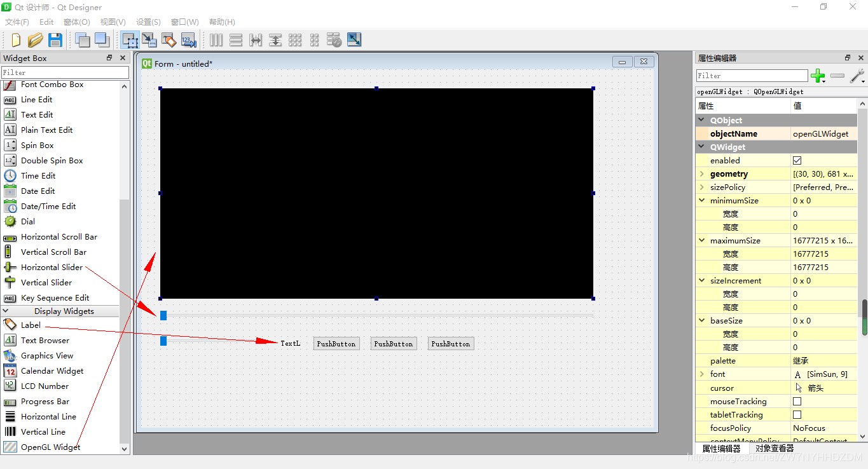Click the last PushButton on form
Image resolution: width=868 pixels, height=469 pixels.
coord(451,344)
